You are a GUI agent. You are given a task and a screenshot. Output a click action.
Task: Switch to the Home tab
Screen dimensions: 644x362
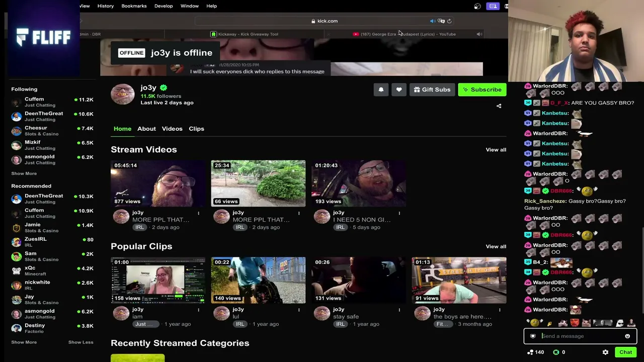point(122,129)
